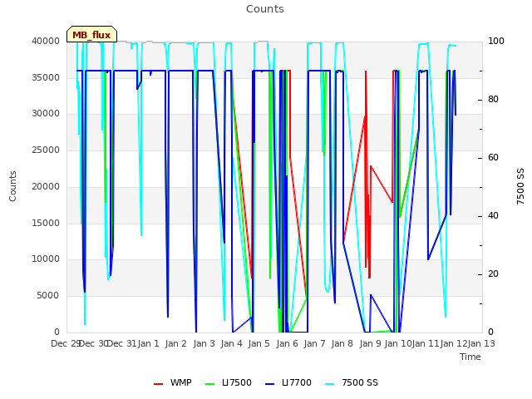Click the right axis 80 tick label
The width and height of the screenshot is (532, 399).
pyautogui.click(x=493, y=100)
